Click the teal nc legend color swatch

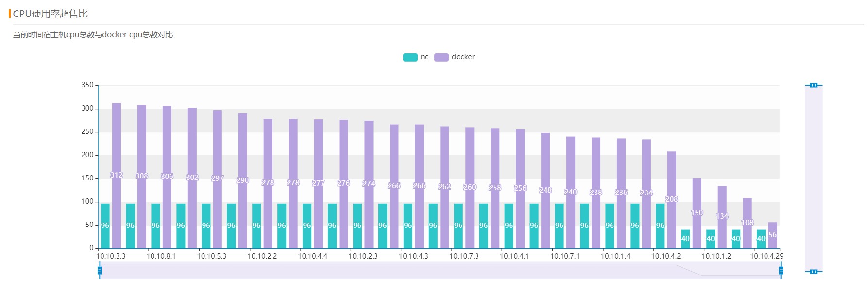point(410,57)
